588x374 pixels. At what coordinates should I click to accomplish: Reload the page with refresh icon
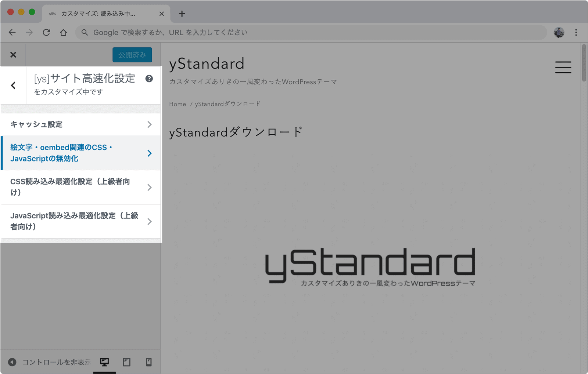pyautogui.click(x=46, y=32)
